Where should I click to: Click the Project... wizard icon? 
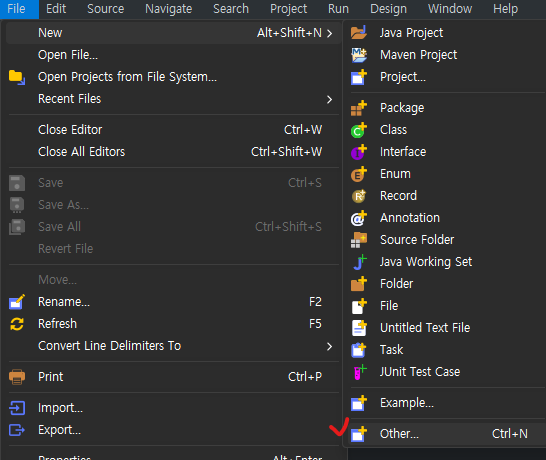point(359,77)
